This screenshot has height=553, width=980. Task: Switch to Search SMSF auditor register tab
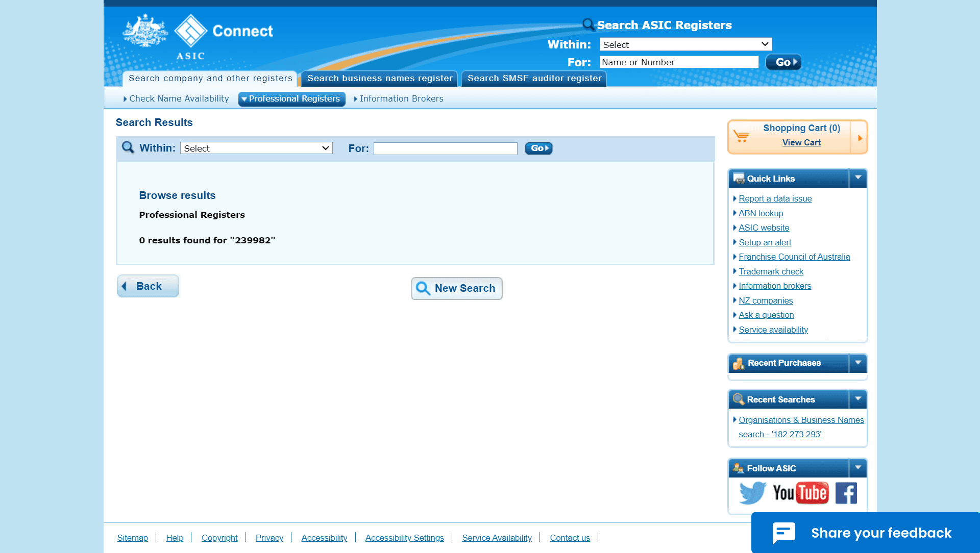point(534,79)
